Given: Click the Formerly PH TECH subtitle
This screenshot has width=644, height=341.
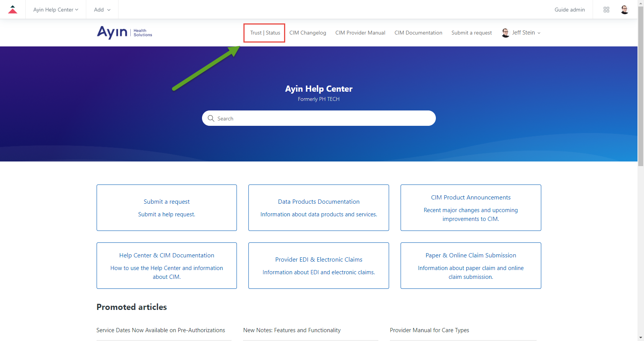Looking at the screenshot, I should (319, 99).
